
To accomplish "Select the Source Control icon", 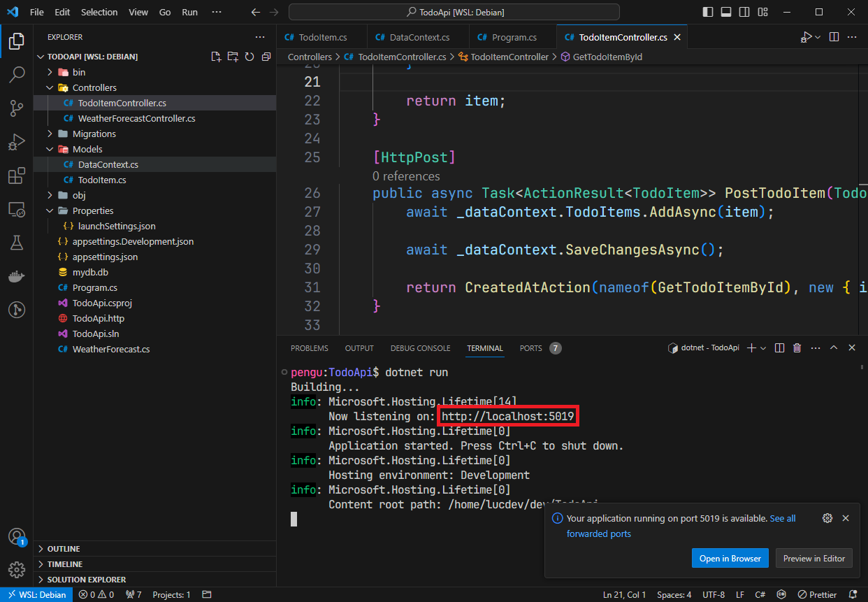I will (17, 108).
